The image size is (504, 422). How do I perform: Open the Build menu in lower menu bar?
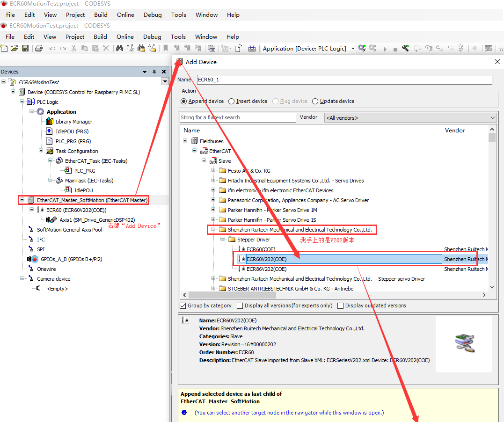tap(100, 36)
